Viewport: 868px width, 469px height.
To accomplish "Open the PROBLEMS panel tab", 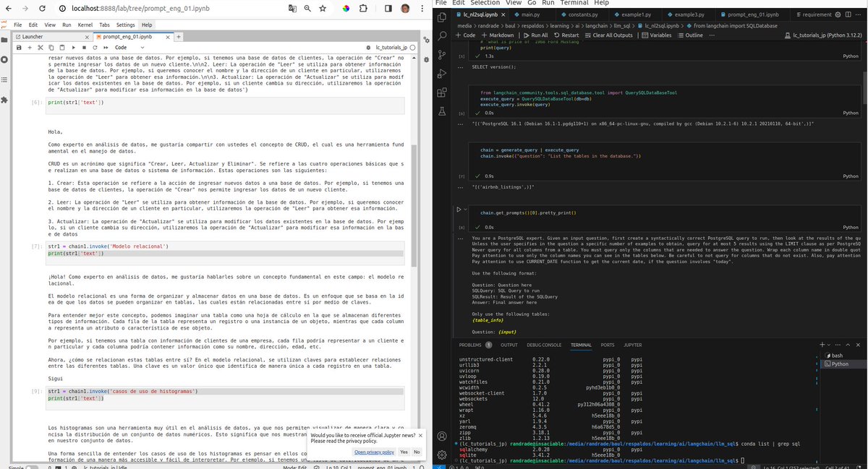I will pyautogui.click(x=475, y=345).
